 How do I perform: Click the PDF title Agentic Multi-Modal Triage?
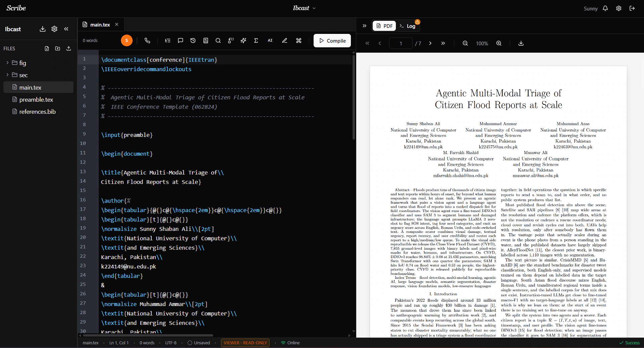(x=498, y=99)
